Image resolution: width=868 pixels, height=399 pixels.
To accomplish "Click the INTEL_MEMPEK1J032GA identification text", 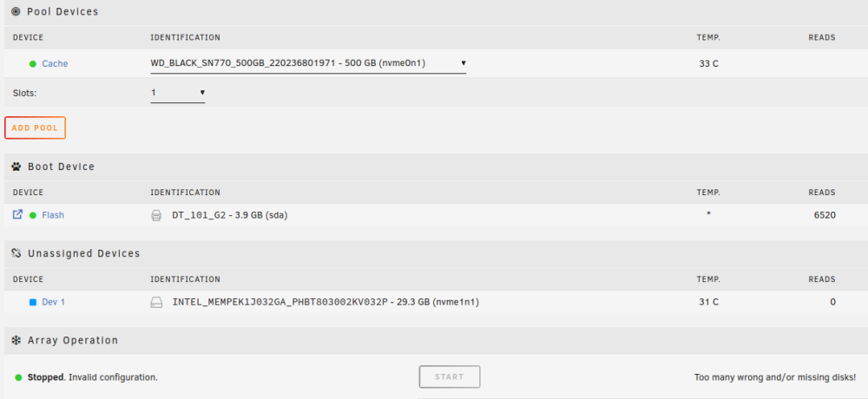I will (x=325, y=302).
